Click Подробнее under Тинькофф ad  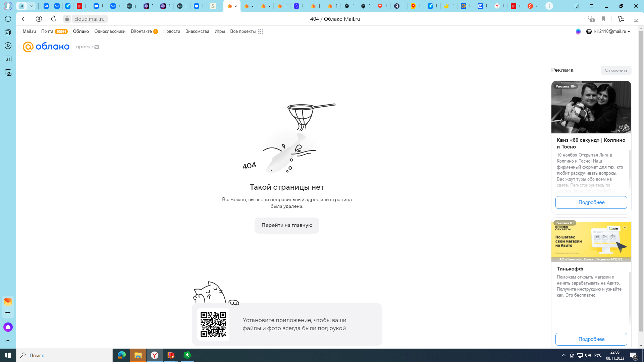(591, 339)
